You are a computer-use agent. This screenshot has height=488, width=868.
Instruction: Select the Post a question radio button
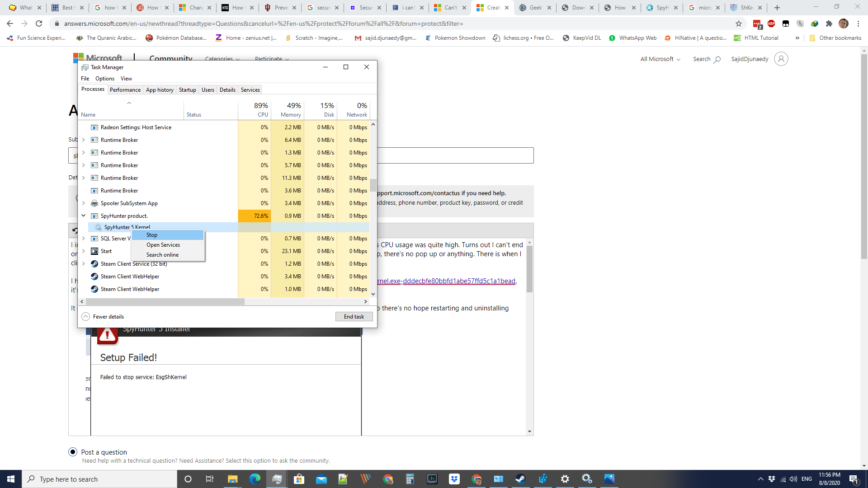[73, 452]
